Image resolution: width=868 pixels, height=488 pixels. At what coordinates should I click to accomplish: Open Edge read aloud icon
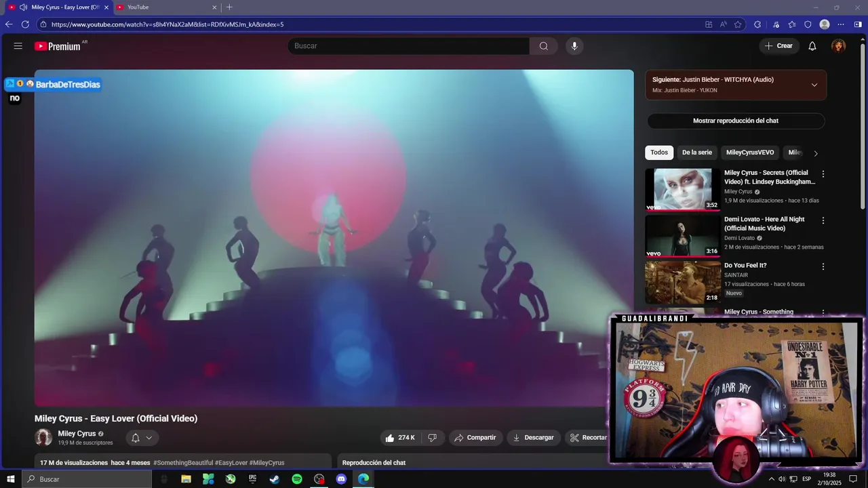724,24
